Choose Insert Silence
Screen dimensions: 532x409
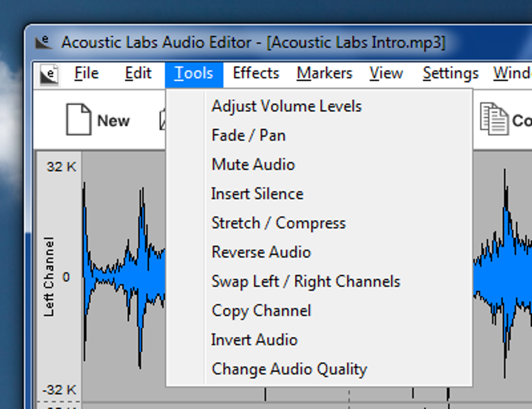[257, 194]
